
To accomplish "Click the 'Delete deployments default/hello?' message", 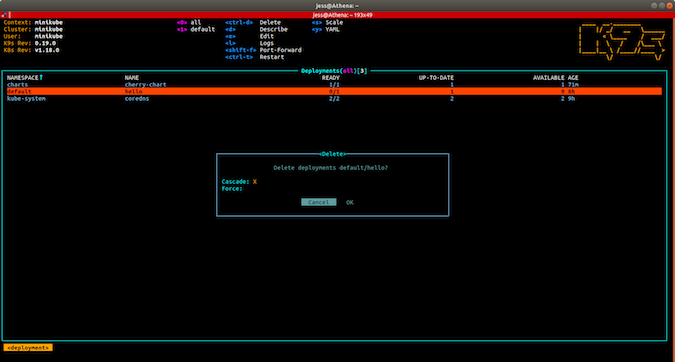I will pyautogui.click(x=331, y=168).
